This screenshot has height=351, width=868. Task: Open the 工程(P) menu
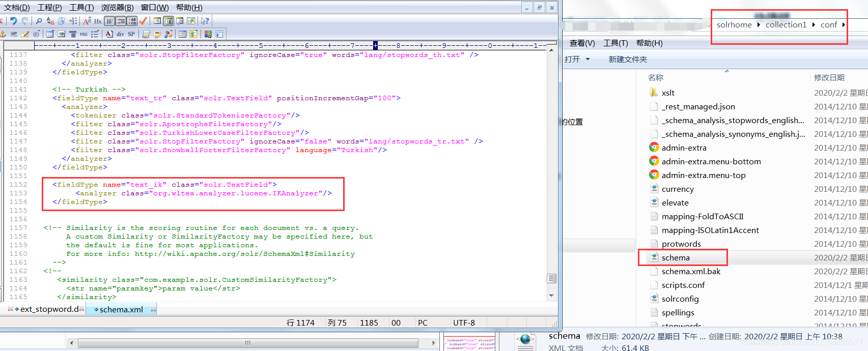tap(49, 8)
